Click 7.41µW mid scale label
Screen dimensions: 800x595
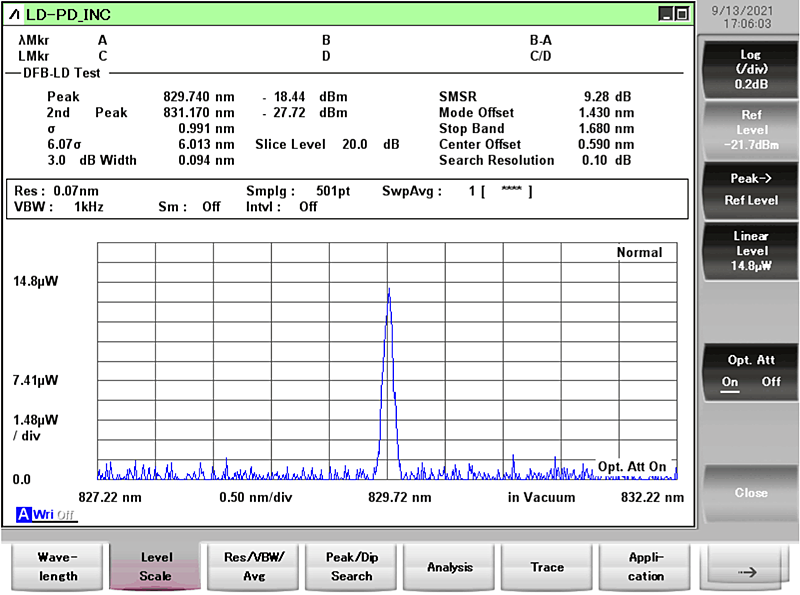[36, 380]
